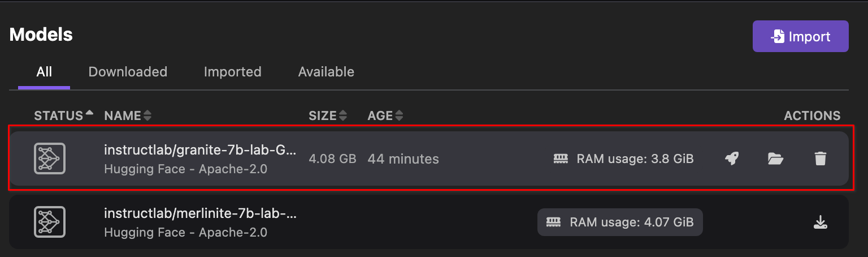Click the granite model status icon
The image size is (868, 257).
coord(50,159)
